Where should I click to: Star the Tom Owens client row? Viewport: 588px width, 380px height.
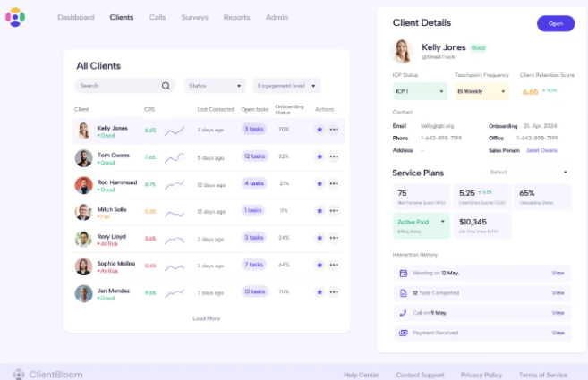click(320, 156)
